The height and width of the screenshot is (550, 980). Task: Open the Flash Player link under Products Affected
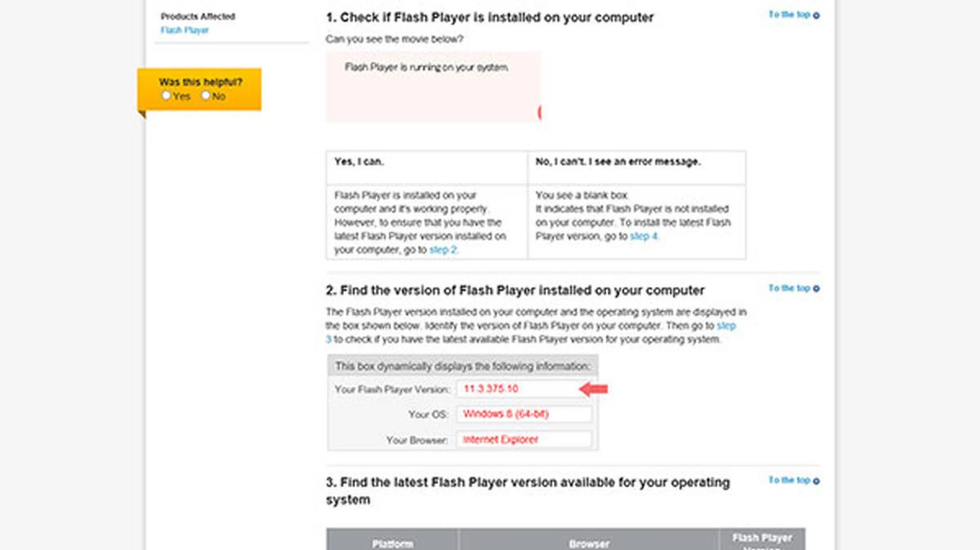pyautogui.click(x=184, y=30)
